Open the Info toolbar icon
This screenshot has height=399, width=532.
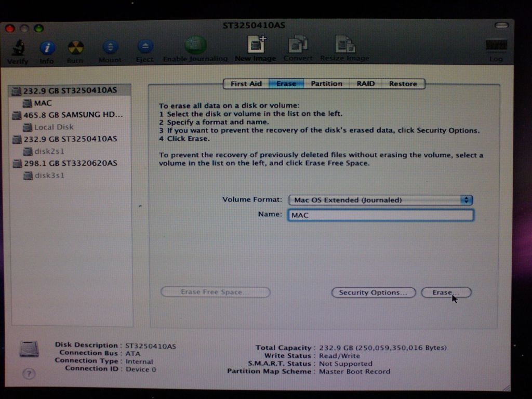(47, 48)
